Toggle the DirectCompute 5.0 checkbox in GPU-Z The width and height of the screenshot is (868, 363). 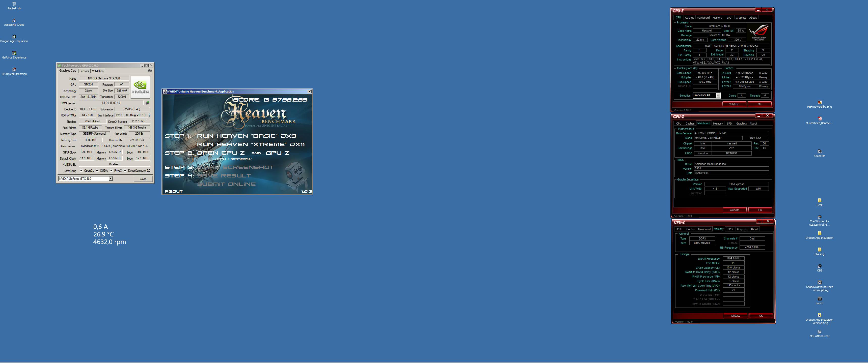pos(125,170)
